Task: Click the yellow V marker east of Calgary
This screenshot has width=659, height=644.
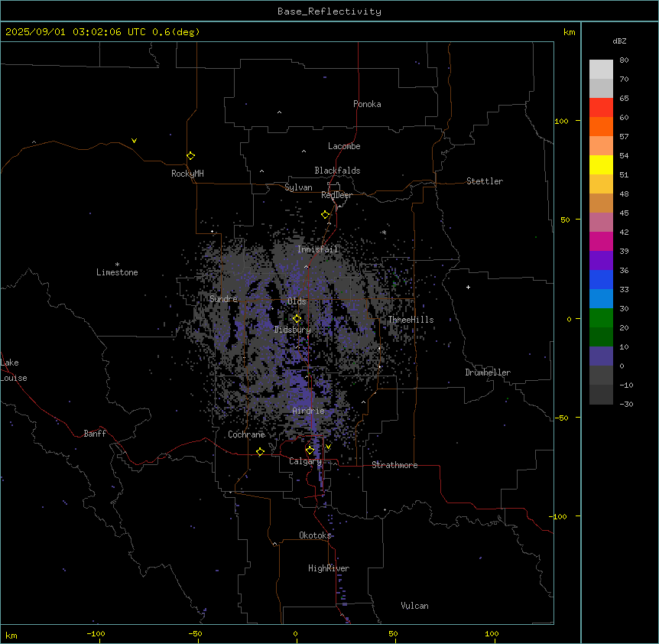Action: pyautogui.click(x=328, y=447)
